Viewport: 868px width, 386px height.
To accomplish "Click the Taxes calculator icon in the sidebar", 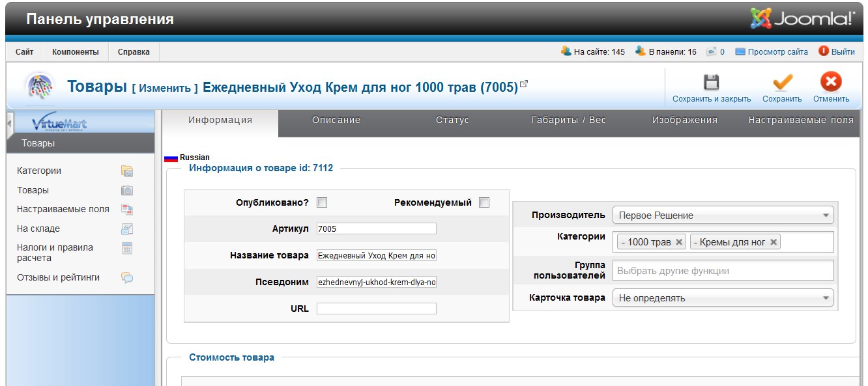I will [127, 248].
